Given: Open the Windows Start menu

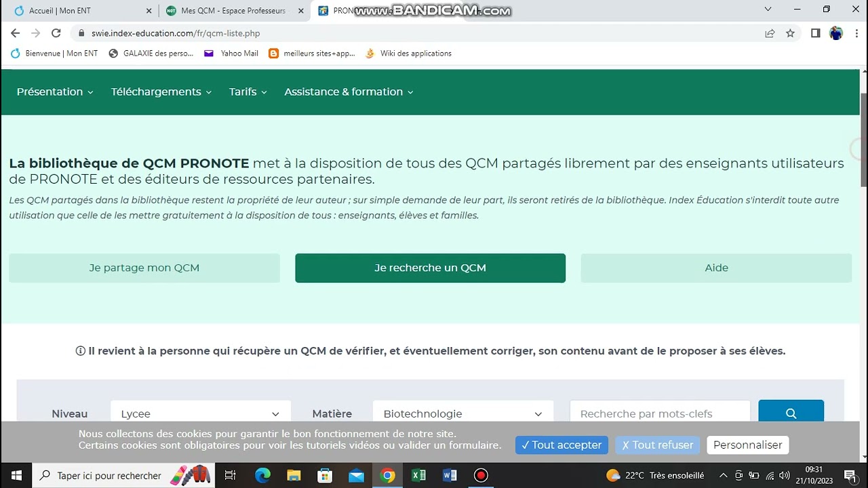Looking at the screenshot, I should pos(16,475).
